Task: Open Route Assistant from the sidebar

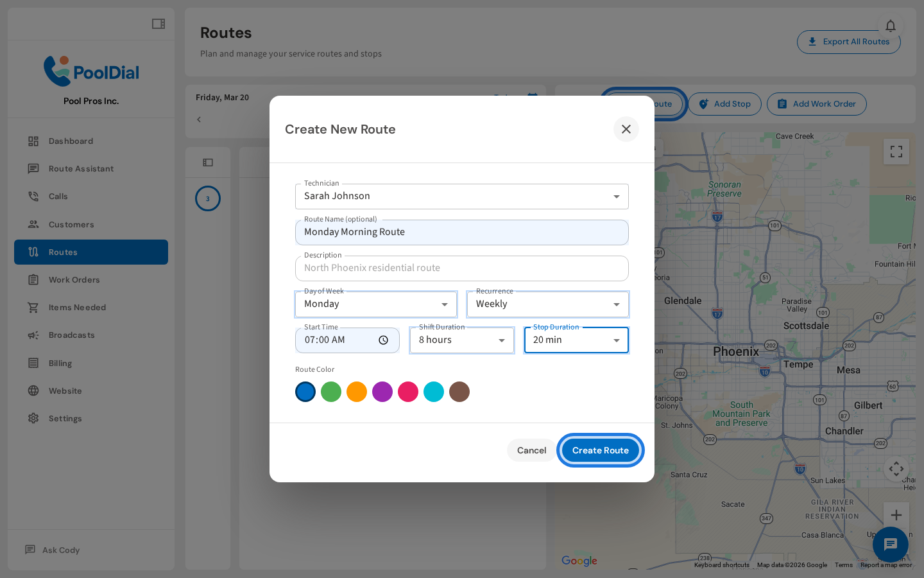Action: click(80, 168)
